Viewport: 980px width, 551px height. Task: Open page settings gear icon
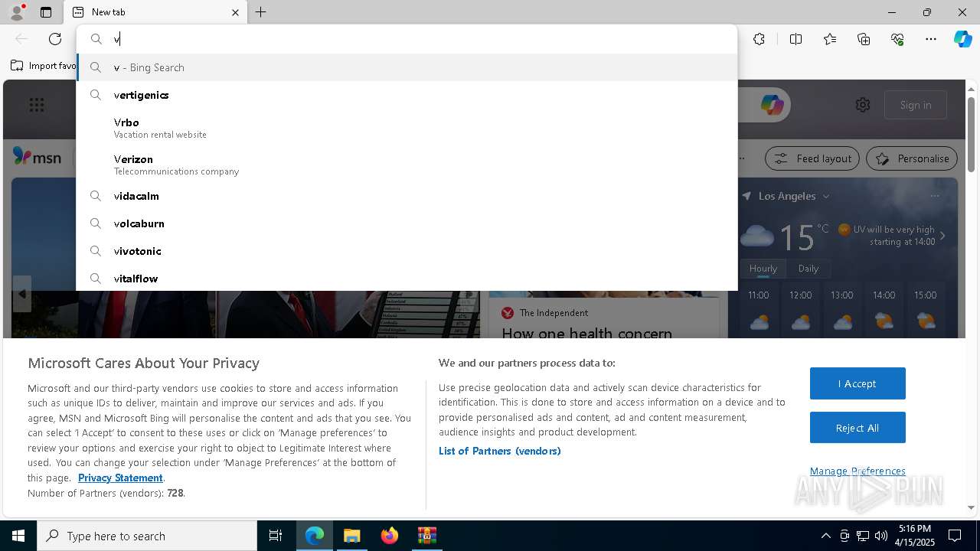coord(863,105)
